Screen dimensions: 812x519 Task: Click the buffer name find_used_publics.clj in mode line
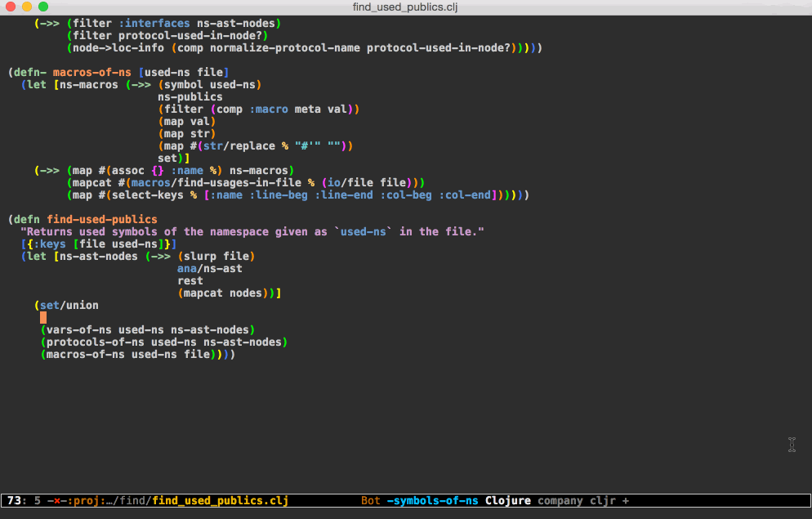coord(220,500)
